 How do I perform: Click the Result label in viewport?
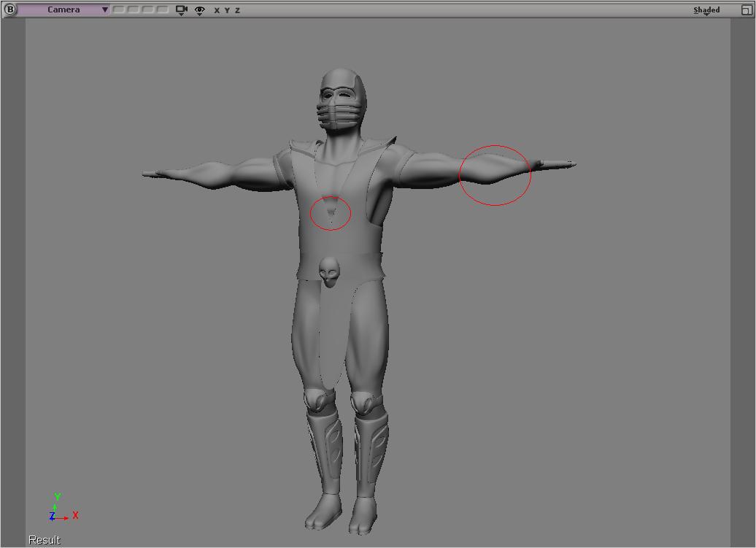tap(45, 540)
